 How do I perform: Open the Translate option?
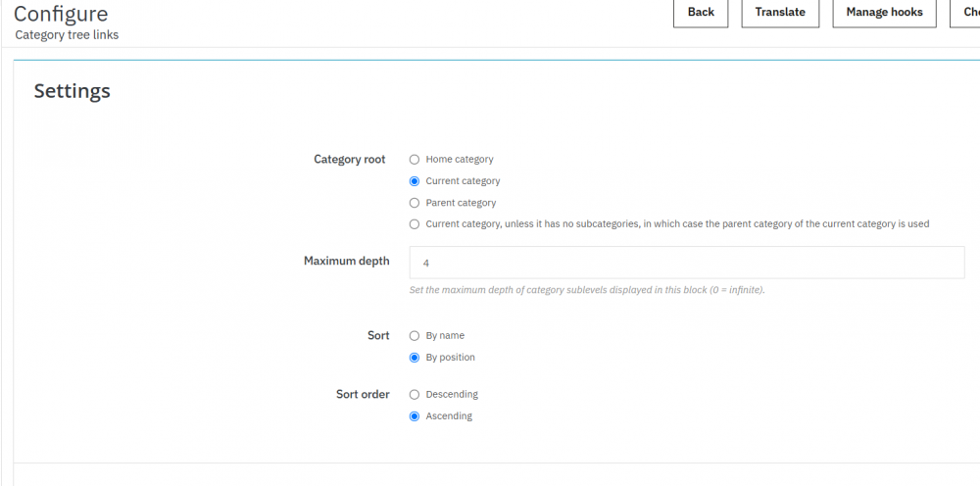780,13
